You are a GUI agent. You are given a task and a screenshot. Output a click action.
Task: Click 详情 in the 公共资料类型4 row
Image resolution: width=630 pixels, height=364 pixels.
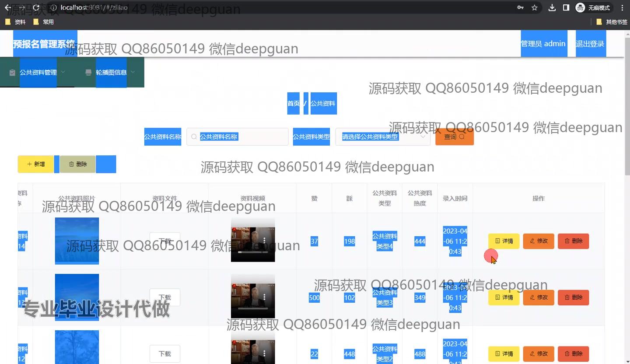coord(504,241)
